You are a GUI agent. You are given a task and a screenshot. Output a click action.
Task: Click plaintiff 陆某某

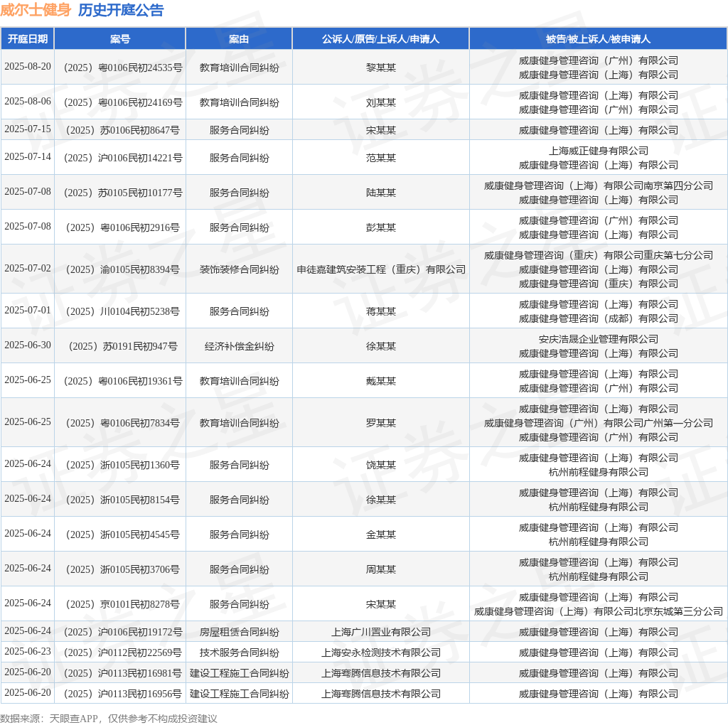tap(381, 193)
